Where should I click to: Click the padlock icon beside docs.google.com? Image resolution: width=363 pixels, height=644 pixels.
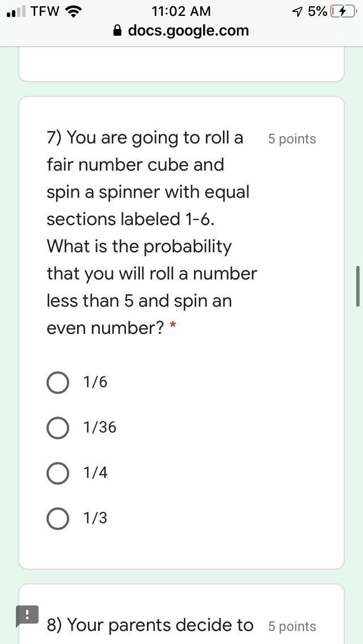point(118,31)
